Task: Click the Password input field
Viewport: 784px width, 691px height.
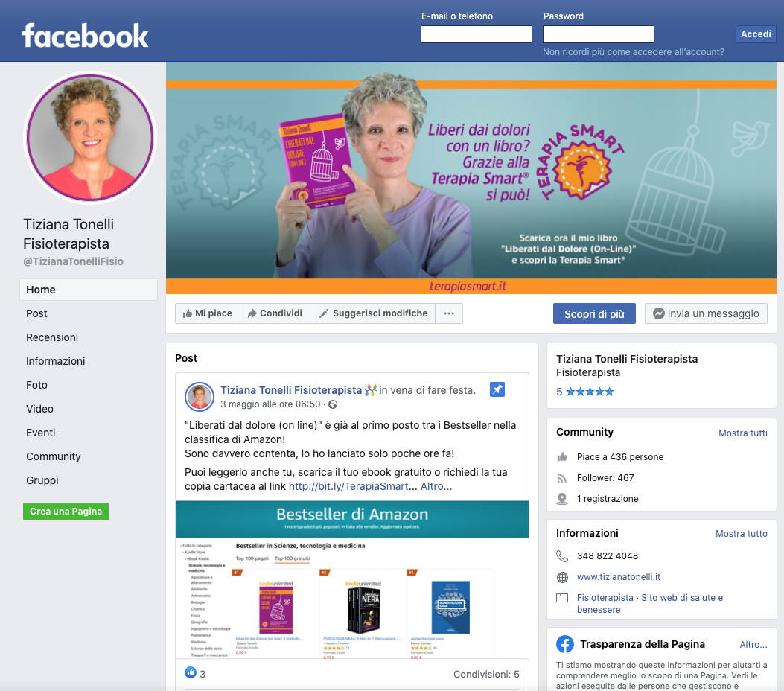Action: 598,34
